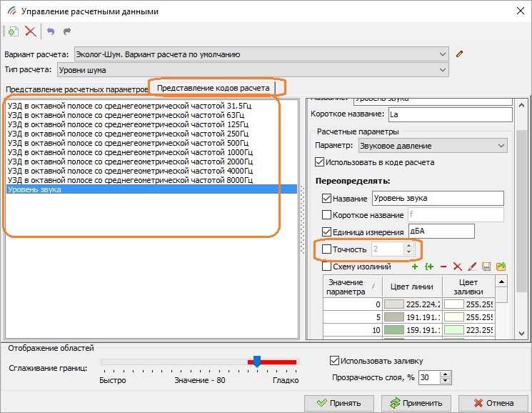The height and width of the screenshot is (413, 532).
Task: Select the 1000Гц octave band list item
Action: coord(129,152)
